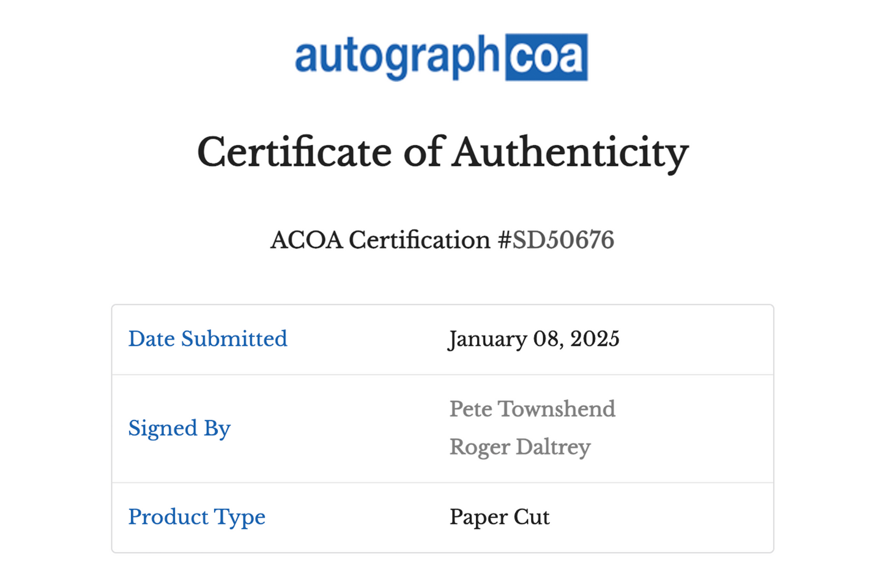Click the word Submitted in the table
The image size is (884, 588).
(234, 339)
